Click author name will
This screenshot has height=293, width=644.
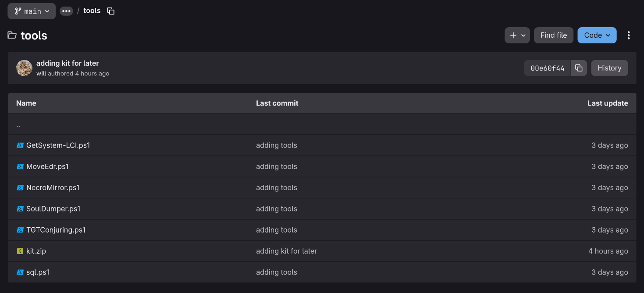pyautogui.click(x=41, y=74)
